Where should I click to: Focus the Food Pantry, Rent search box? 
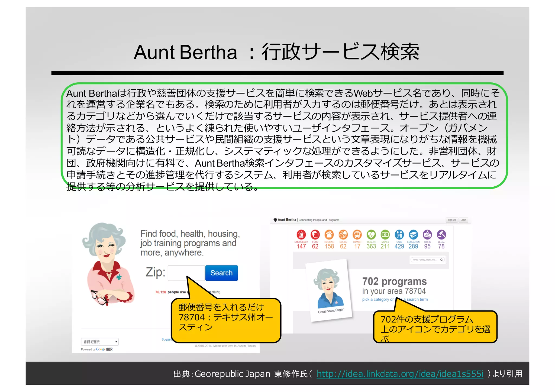[x=427, y=260]
